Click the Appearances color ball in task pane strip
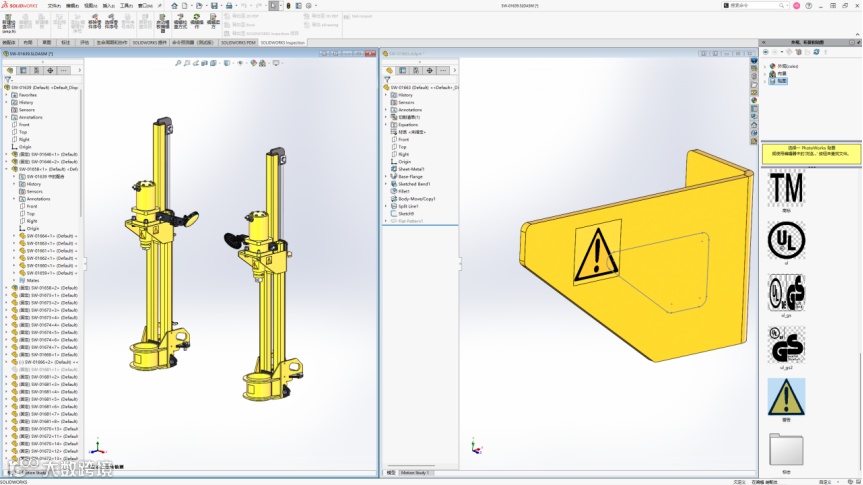This screenshot has width=863, height=485. 754,100
